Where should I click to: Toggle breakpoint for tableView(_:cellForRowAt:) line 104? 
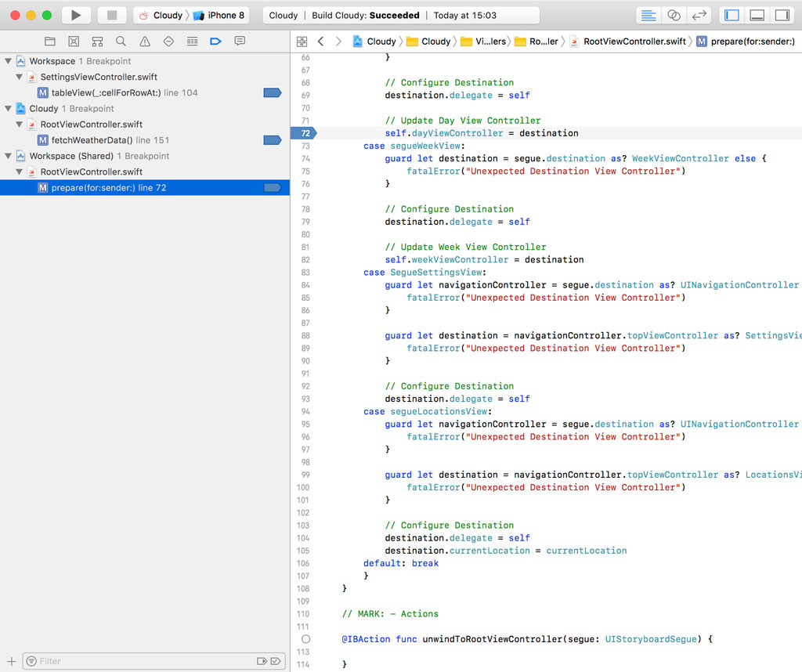pos(272,92)
